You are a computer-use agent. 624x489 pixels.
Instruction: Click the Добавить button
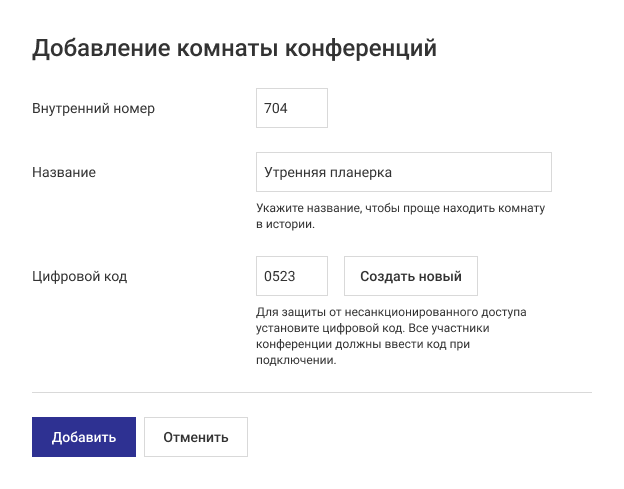[84, 437]
